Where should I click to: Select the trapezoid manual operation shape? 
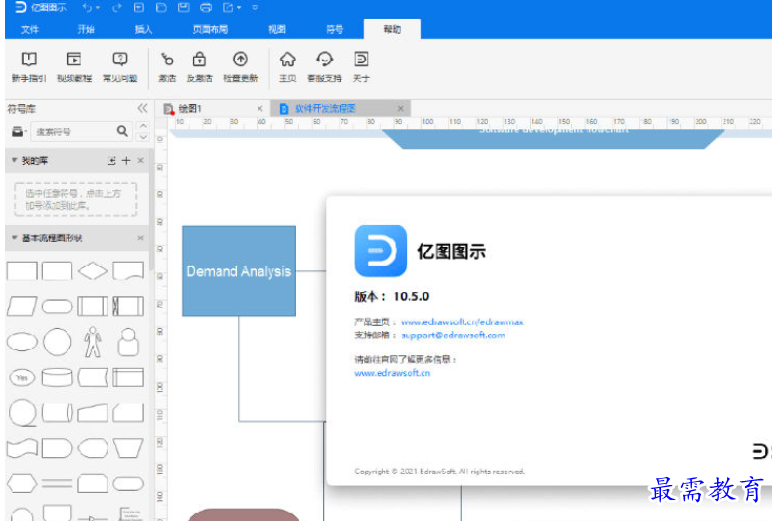pyautogui.click(x=128, y=448)
